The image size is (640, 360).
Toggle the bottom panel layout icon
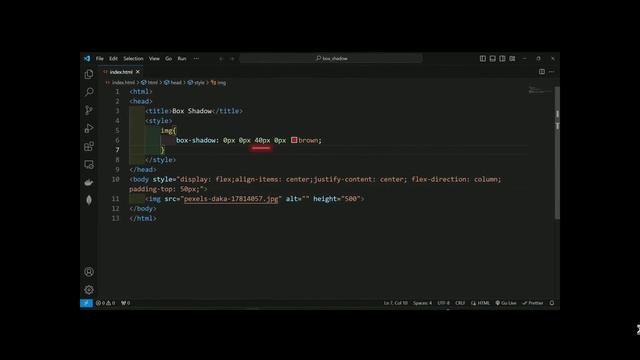pyautogui.click(x=493, y=59)
